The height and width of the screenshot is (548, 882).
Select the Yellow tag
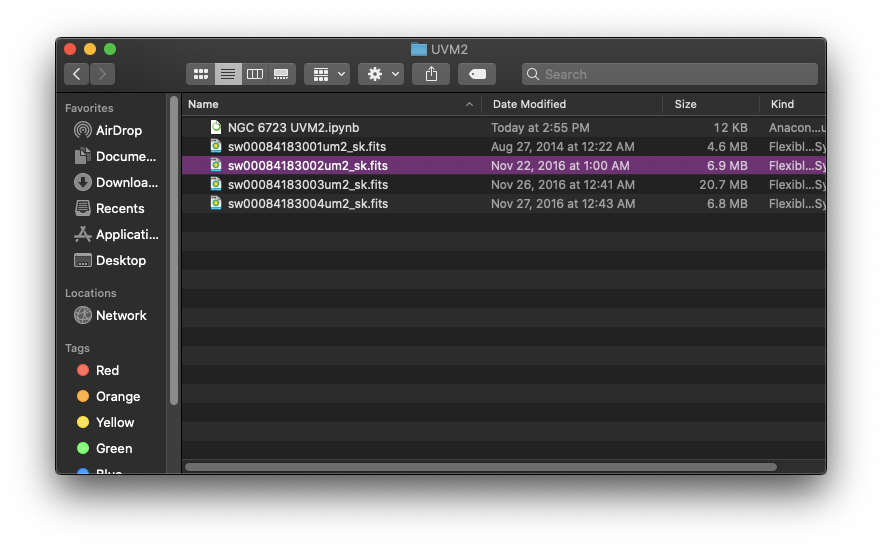[x=106, y=423]
